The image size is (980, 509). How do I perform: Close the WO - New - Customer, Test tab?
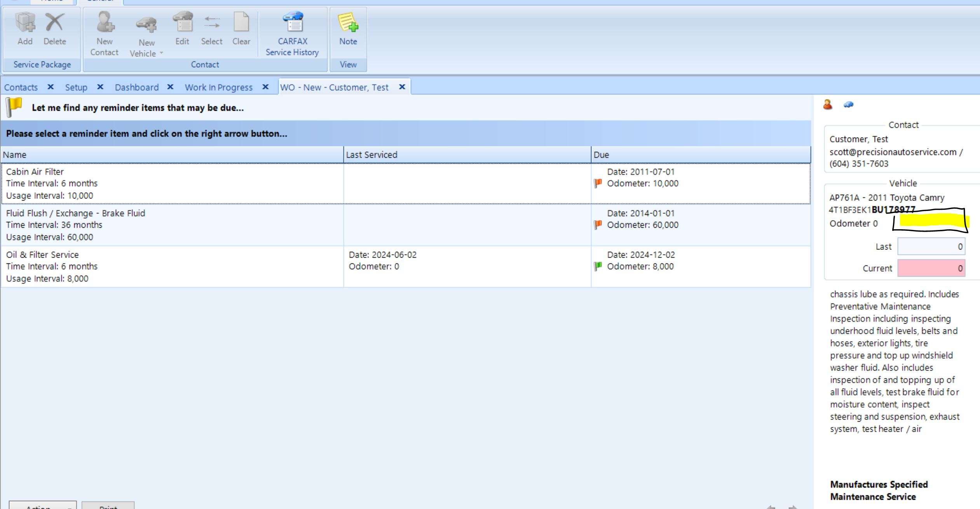[x=402, y=87]
